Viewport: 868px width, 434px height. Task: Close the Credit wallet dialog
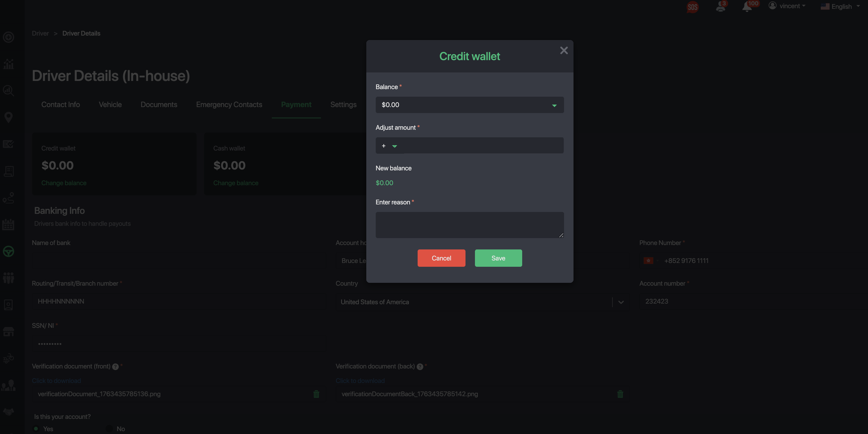564,50
